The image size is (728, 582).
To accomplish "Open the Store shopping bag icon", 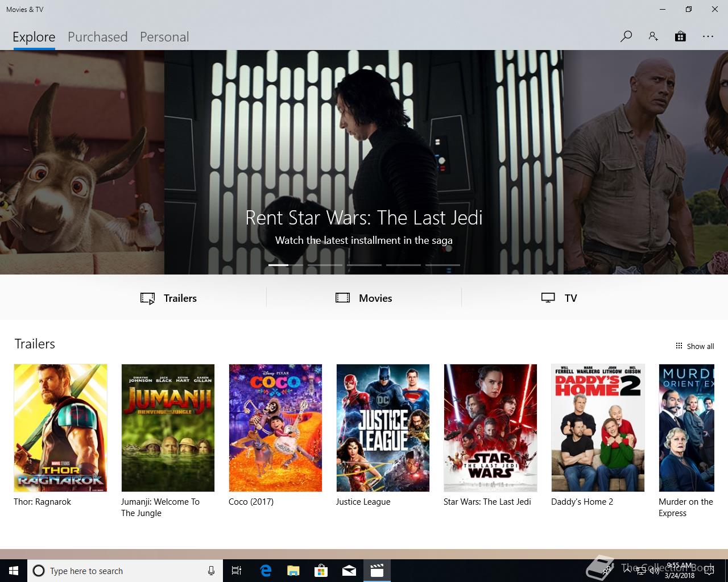I will [x=680, y=37].
